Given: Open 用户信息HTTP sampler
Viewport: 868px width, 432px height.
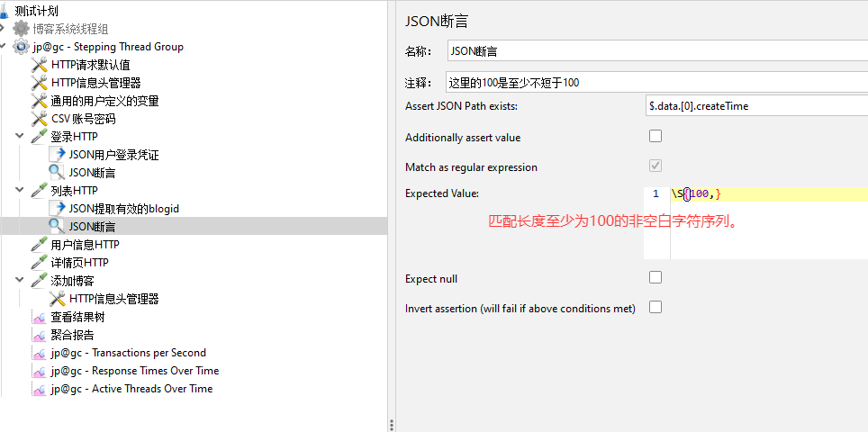Looking at the screenshot, I should click(x=86, y=245).
